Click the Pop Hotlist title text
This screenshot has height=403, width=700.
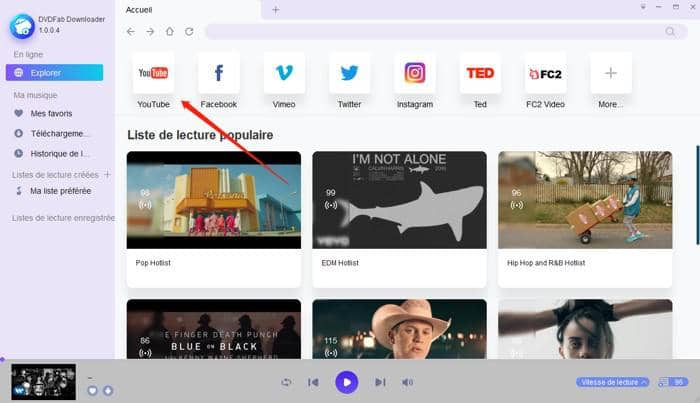153,263
